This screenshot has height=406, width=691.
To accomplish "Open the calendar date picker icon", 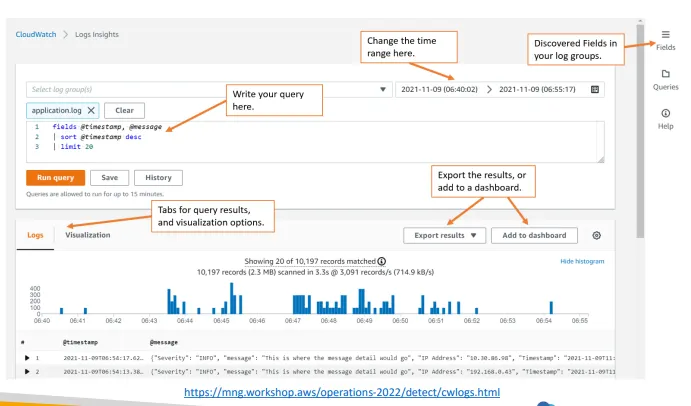I will [594, 89].
